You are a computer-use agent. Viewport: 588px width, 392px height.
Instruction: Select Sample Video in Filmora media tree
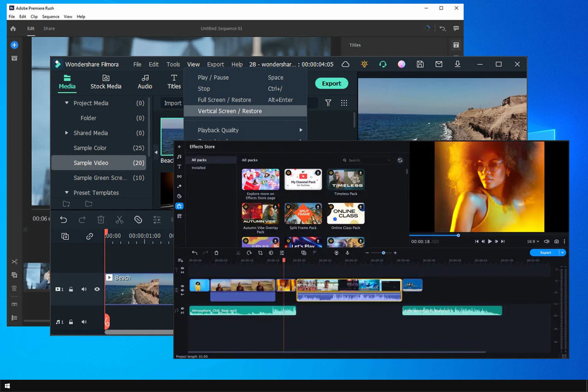99,163
